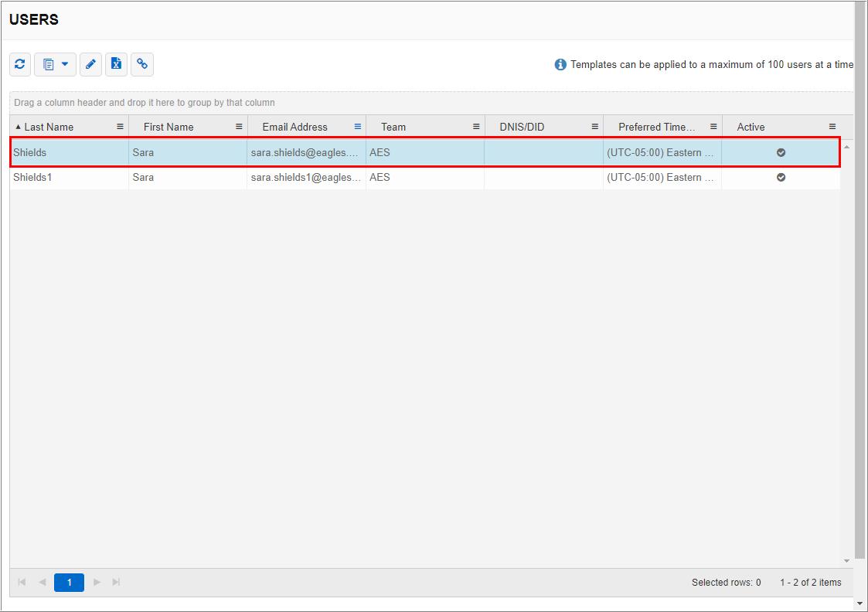The height and width of the screenshot is (612, 868).
Task: Open the Preferred Time column menu
Action: pos(713,126)
